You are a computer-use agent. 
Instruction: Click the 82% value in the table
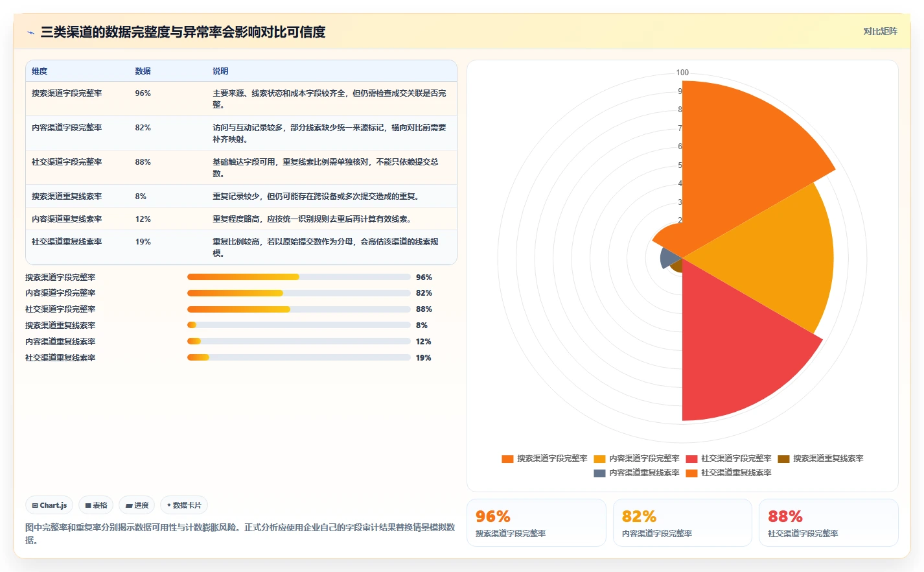(x=143, y=128)
